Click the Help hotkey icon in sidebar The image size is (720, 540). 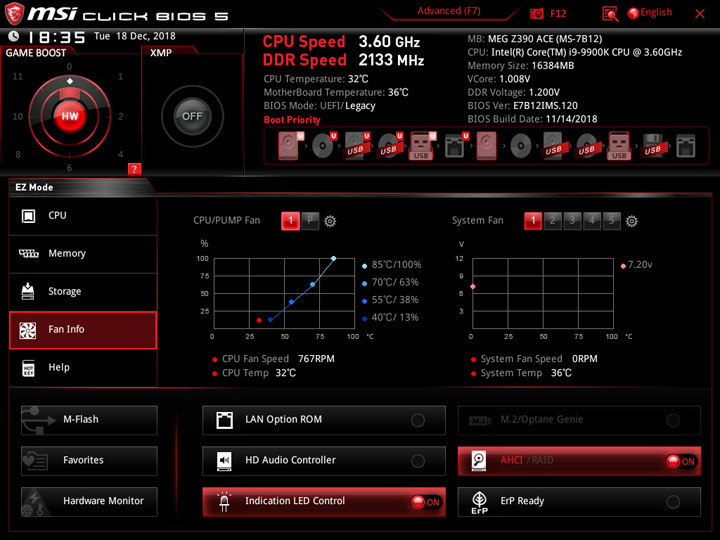point(28,368)
